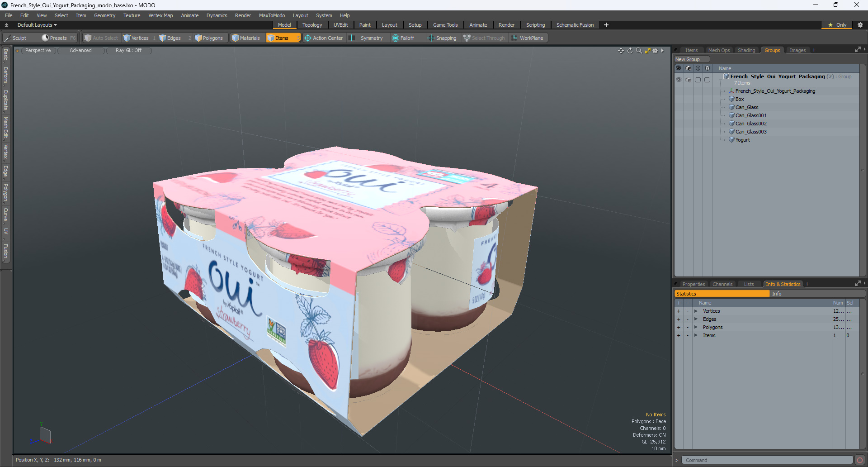Click plus button on Vertices row

click(x=679, y=311)
